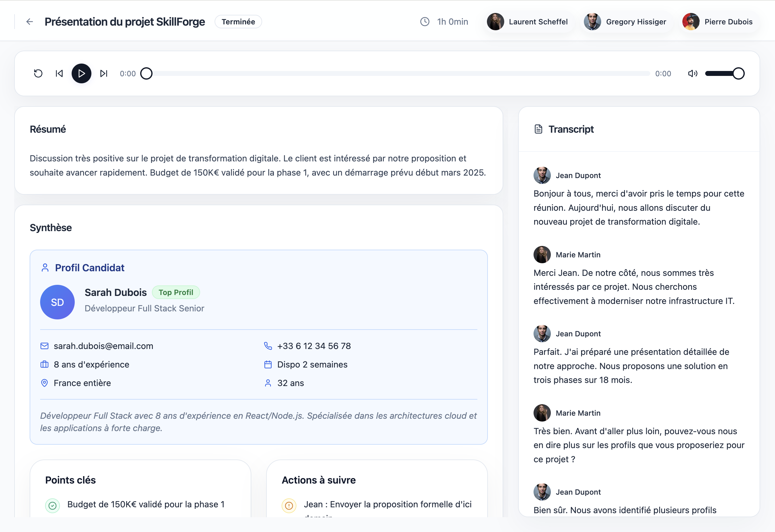Click the Top Profil badge

pyautogui.click(x=176, y=292)
